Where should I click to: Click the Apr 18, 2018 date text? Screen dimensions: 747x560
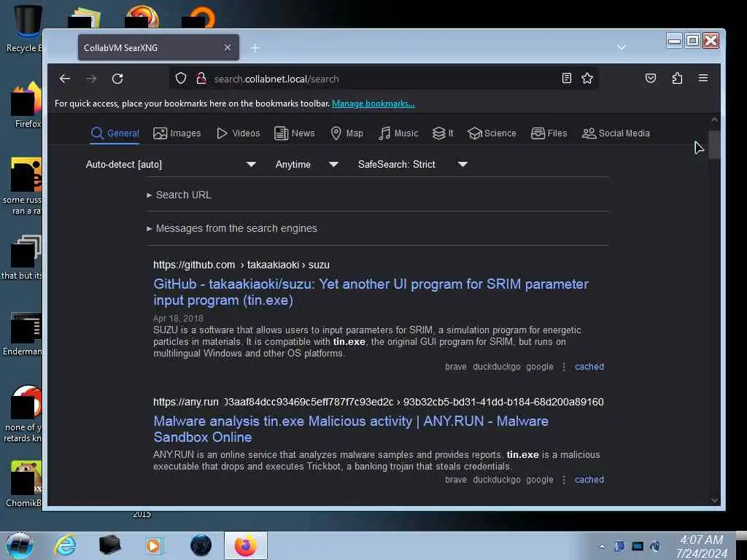pyautogui.click(x=178, y=318)
